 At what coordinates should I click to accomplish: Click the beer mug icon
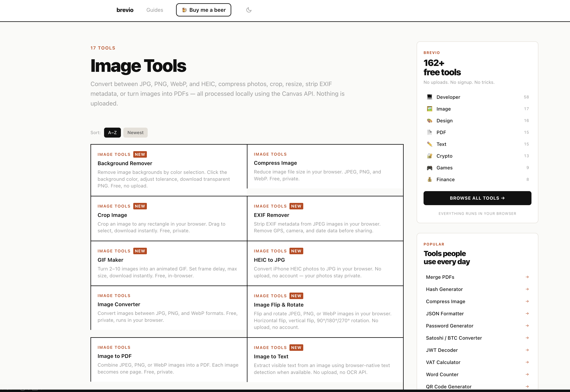pyautogui.click(x=184, y=10)
